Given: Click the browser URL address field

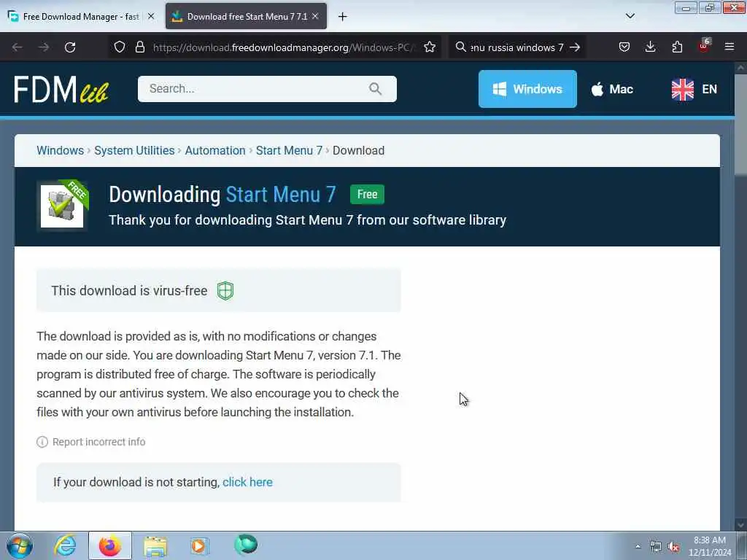Looking at the screenshot, I should [x=284, y=47].
